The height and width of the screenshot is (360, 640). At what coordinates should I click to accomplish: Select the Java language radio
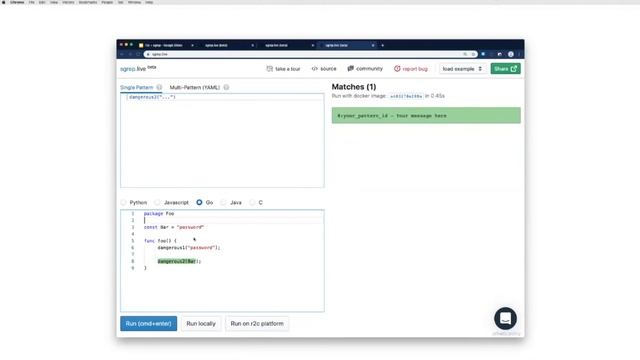pos(223,202)
